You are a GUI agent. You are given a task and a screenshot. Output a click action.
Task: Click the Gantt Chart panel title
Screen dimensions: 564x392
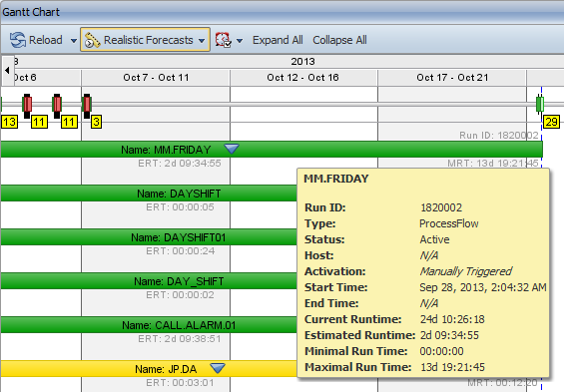(31, 12)
